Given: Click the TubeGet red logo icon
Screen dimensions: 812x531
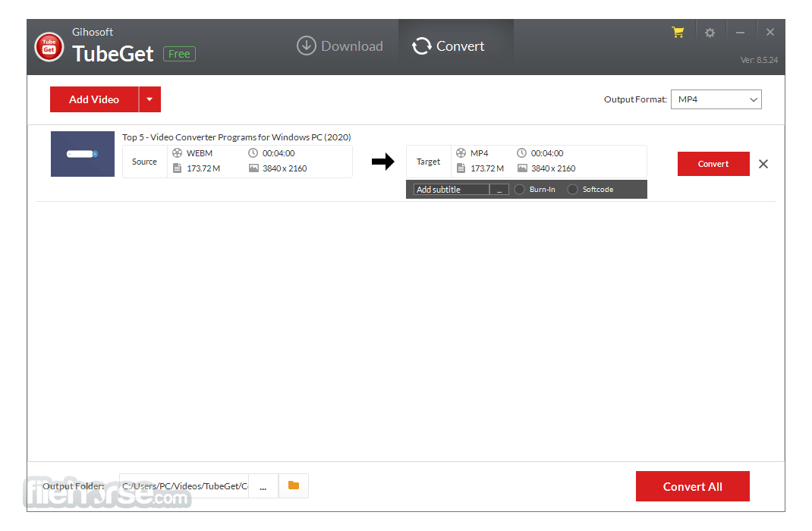Looking at the screenshot, I should [x=49, y=46].
